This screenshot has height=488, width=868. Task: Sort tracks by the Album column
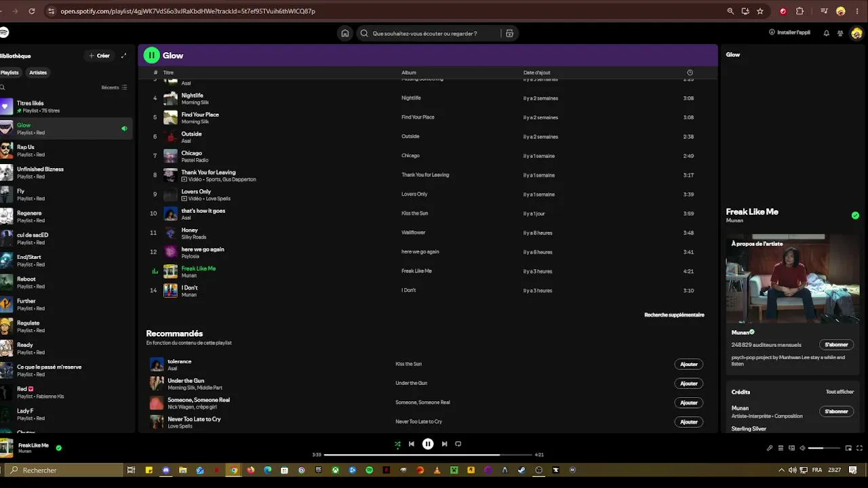409,73
